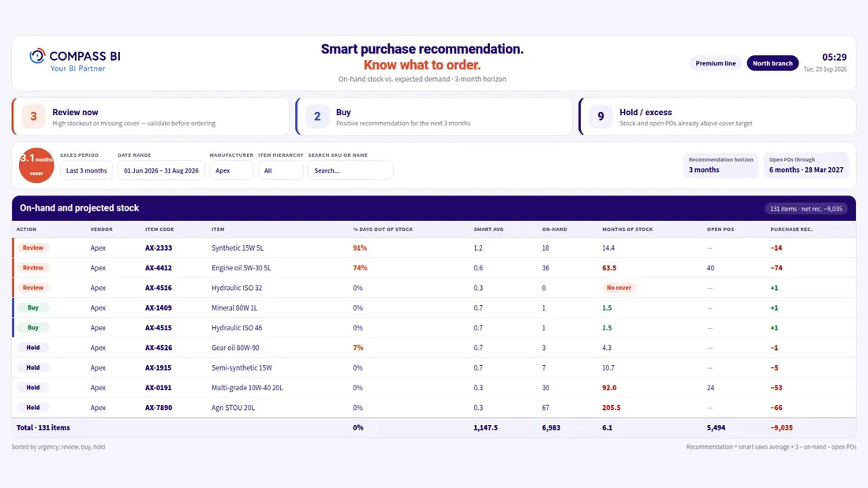
Task: Click the Buy tag for AX-4515
Action: tap(32, 327)
